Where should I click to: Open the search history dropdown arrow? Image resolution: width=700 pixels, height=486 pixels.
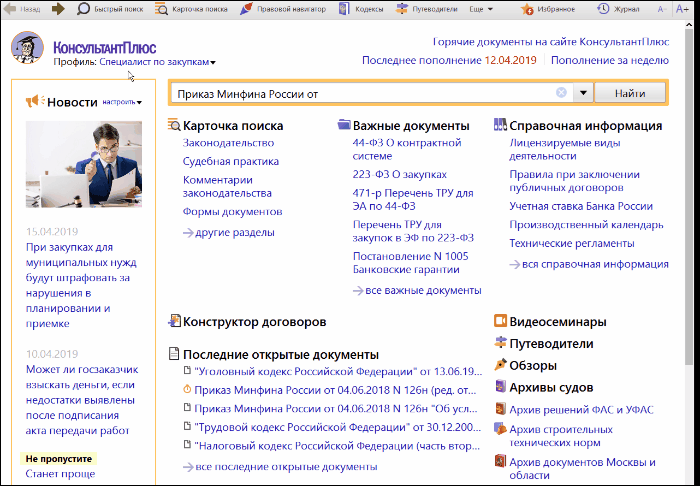pyautogui.click(x=583, y=93)
